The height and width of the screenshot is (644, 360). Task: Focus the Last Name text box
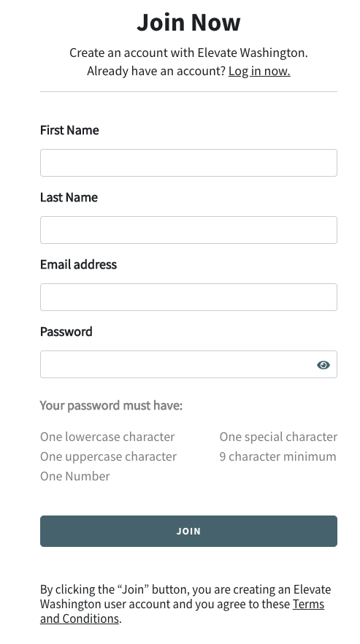point(188,230)
